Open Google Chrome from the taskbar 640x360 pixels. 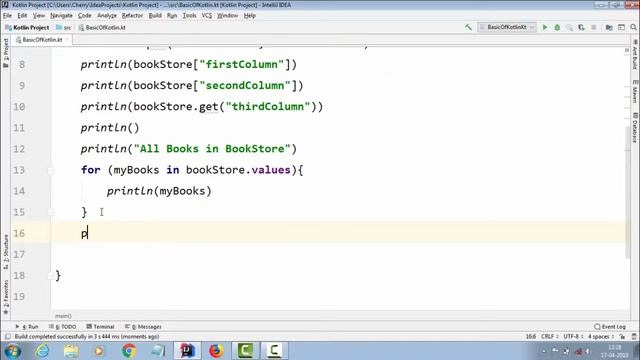tap(129, 351)
